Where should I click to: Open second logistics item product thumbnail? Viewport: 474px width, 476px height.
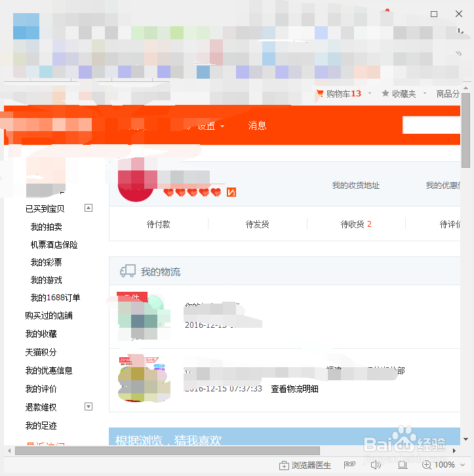pos(143,379)
